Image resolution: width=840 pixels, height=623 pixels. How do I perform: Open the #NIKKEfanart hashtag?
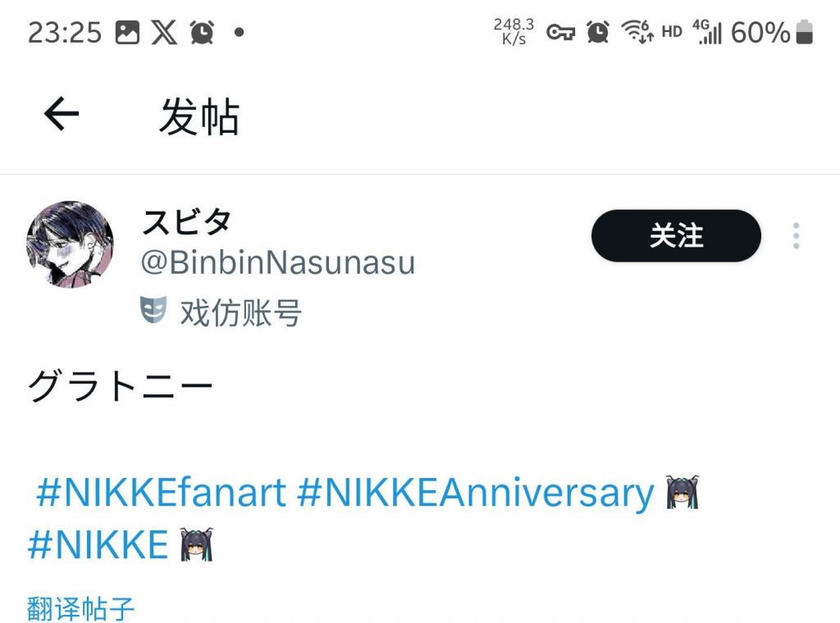(162, 493)
